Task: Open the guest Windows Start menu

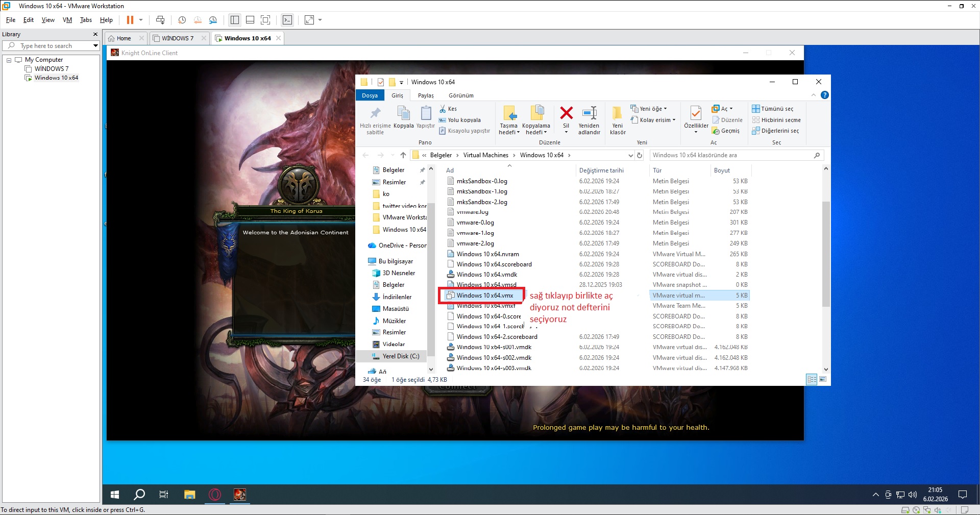Action: [x=115, y=495]
